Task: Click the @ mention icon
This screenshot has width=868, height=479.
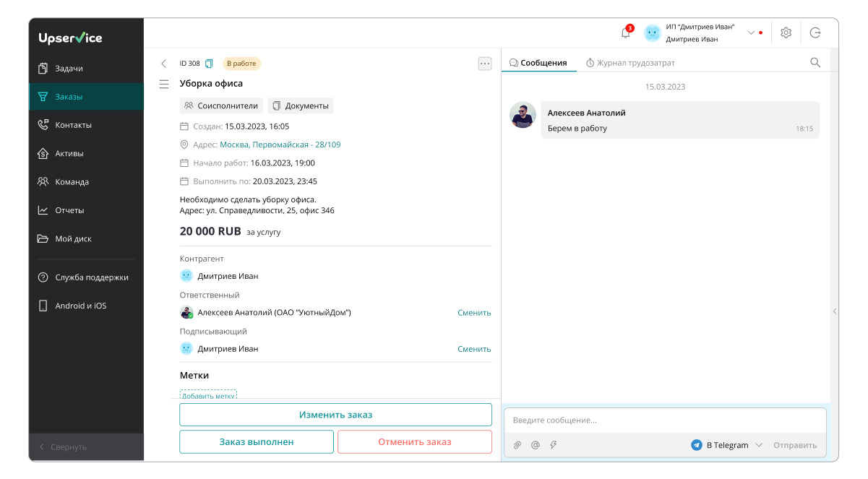Action: pyautogui.click(x=536, y=445)
